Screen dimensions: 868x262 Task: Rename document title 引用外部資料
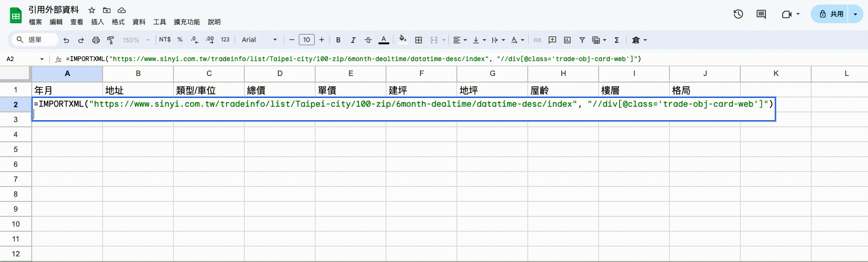click(x=54, y=10)
